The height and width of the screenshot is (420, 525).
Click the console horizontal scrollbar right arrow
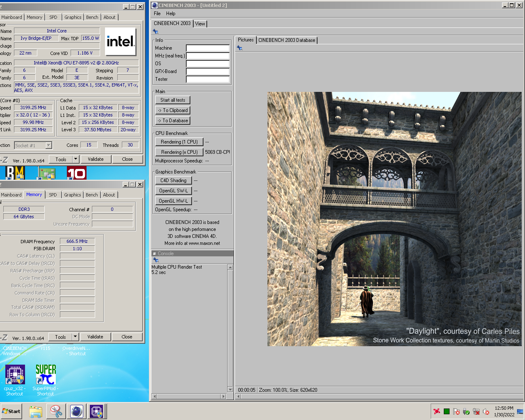223,396
